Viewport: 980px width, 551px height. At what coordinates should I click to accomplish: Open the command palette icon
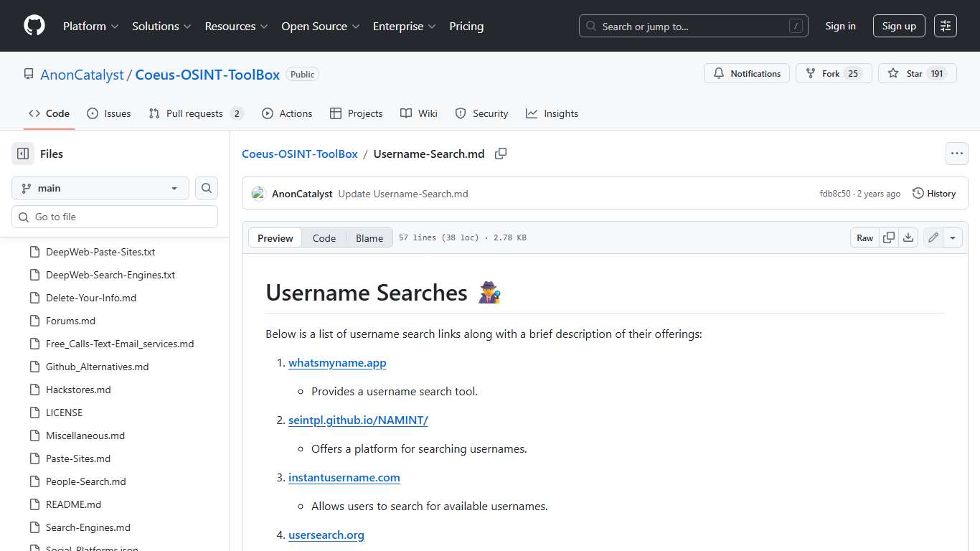(945, 26)
